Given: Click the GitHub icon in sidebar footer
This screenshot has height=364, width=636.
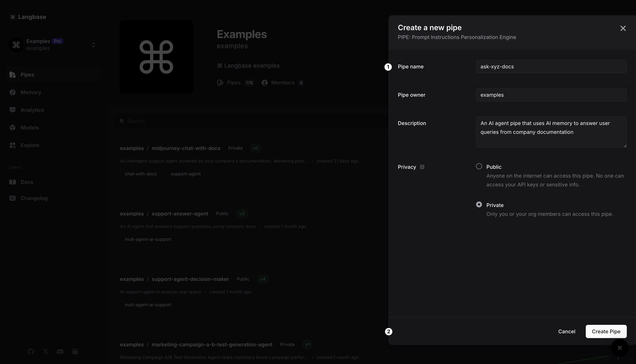Looking at the screenshot, I should (31, 351).
